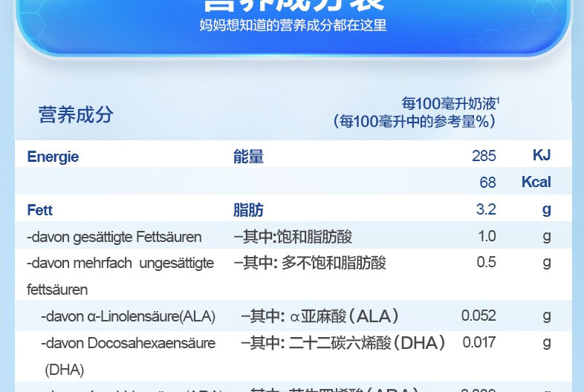
Task: Click the 二十二碳六烯酸 (DHA) label
Action: (x=343, y=343)
